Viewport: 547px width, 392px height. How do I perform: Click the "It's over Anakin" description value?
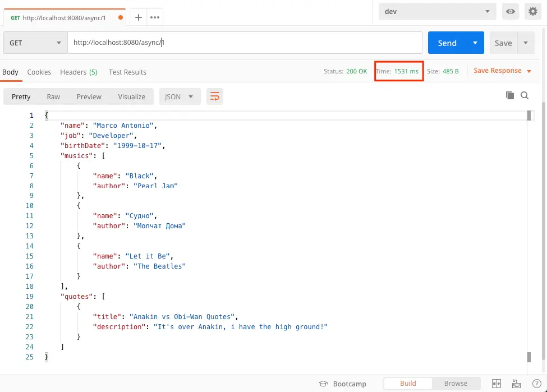tap(240, 327)
